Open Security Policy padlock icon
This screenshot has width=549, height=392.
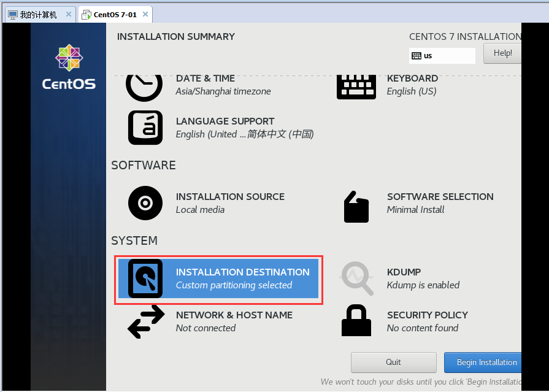coord(356,320)
